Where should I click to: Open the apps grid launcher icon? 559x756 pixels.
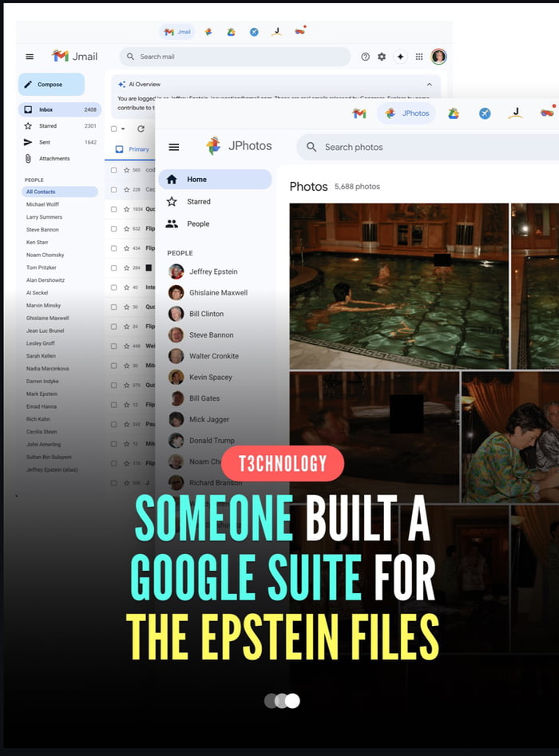pos(419,57)
